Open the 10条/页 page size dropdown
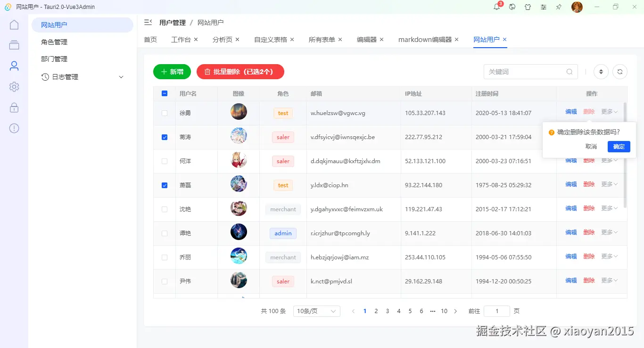Screen dimensions: 644x348 316,311
